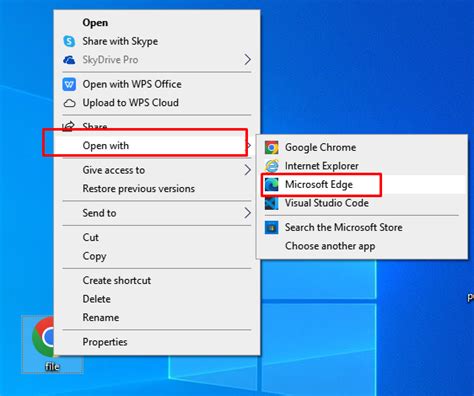Open file with Google Chrome
The image size is (474, 396).
click(362, 147)
